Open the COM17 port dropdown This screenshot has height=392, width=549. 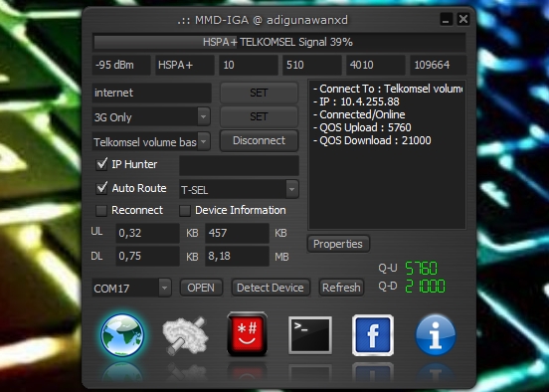click(x=164, y=288)
